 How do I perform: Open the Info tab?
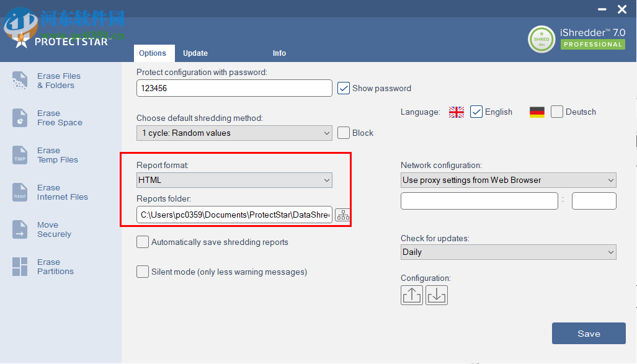click(x=279, y=53)
